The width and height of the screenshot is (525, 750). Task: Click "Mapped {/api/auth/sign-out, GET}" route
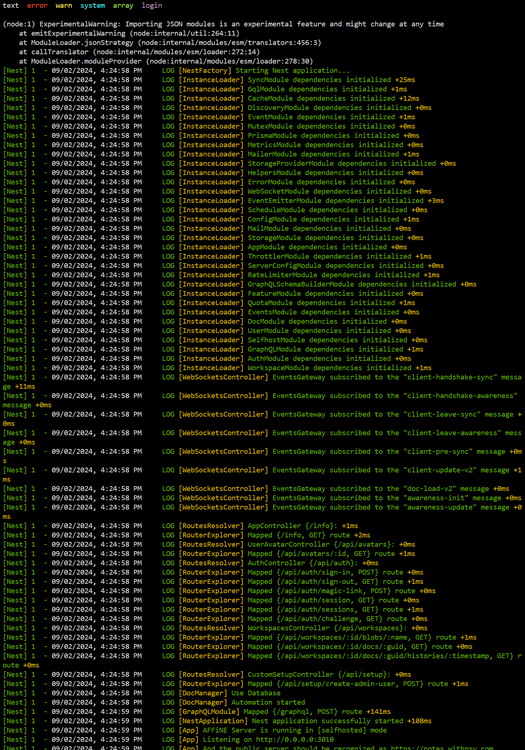pyautogui.click(x=335, y=582)
